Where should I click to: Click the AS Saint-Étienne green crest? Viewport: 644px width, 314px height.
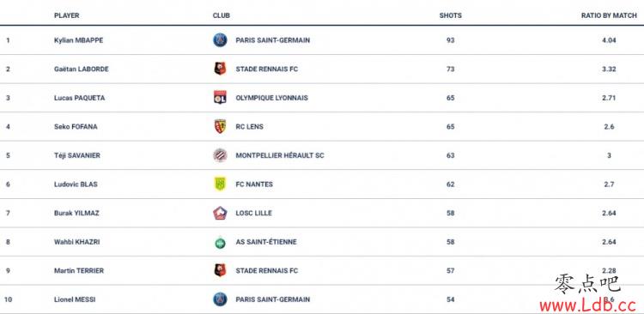[220, 243]
